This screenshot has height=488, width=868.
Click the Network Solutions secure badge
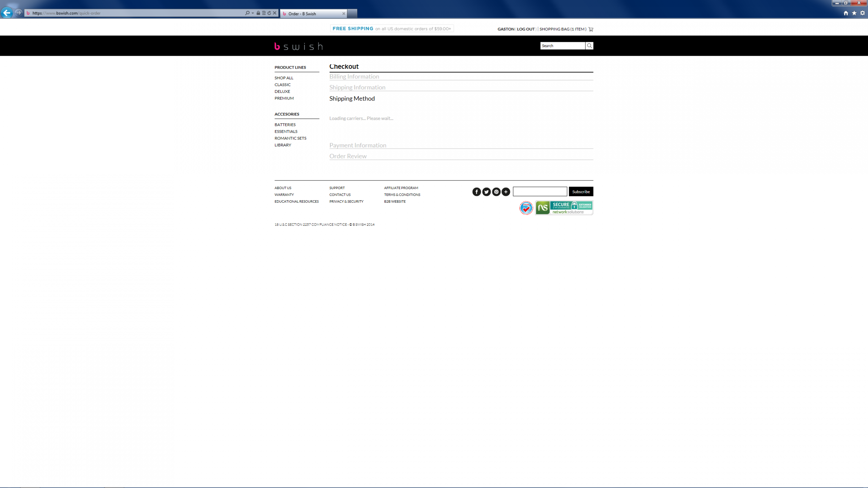click(564, 208)
